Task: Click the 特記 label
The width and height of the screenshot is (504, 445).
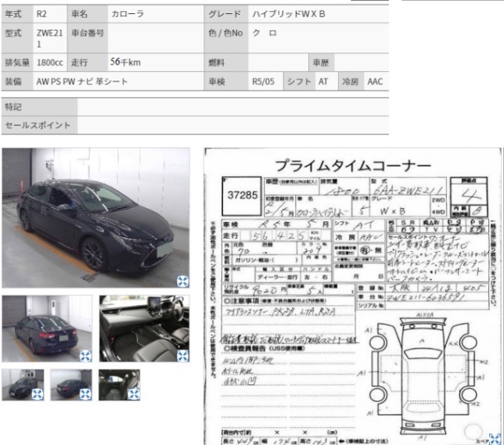Action: click(13, 107)
